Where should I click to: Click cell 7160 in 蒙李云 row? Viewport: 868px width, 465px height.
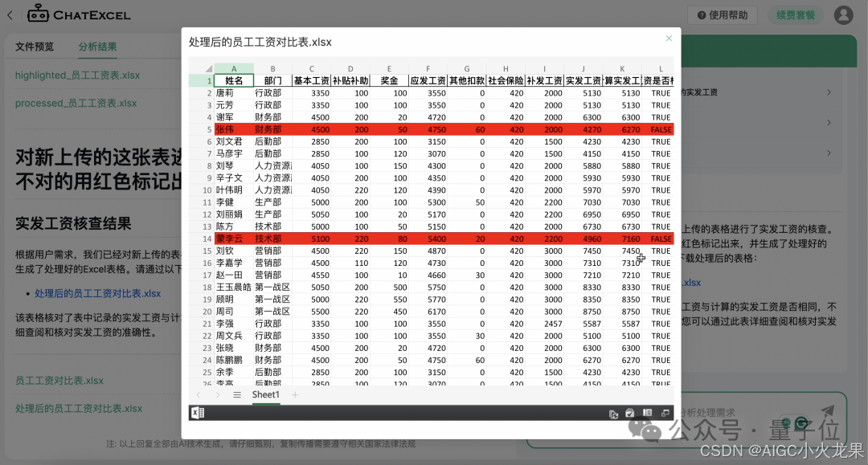point(622,239)
